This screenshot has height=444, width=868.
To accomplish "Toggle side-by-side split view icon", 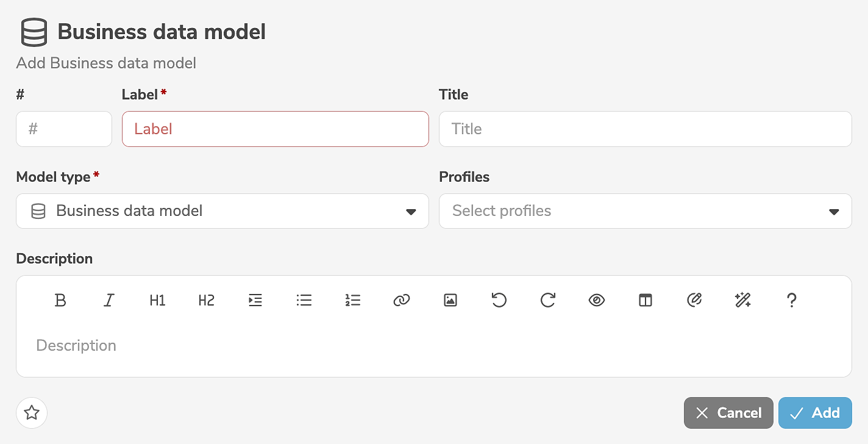I will [646, 300].
